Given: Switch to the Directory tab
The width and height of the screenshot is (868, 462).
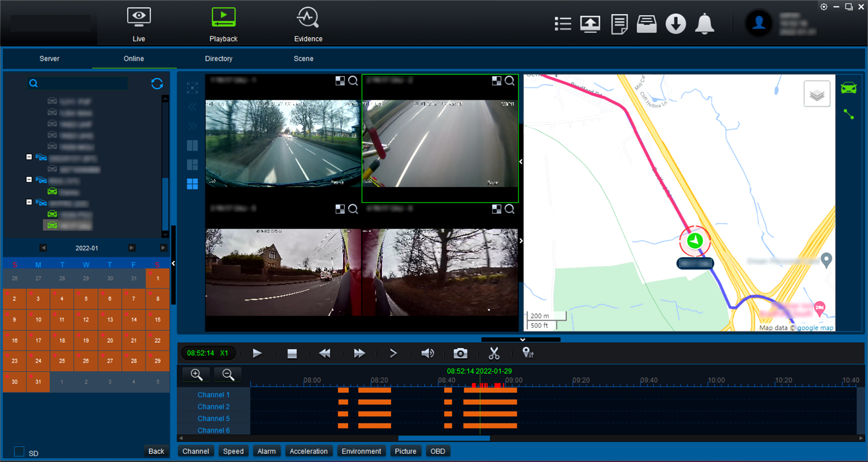Looking at the screenshot, I should tap(218, 58).
